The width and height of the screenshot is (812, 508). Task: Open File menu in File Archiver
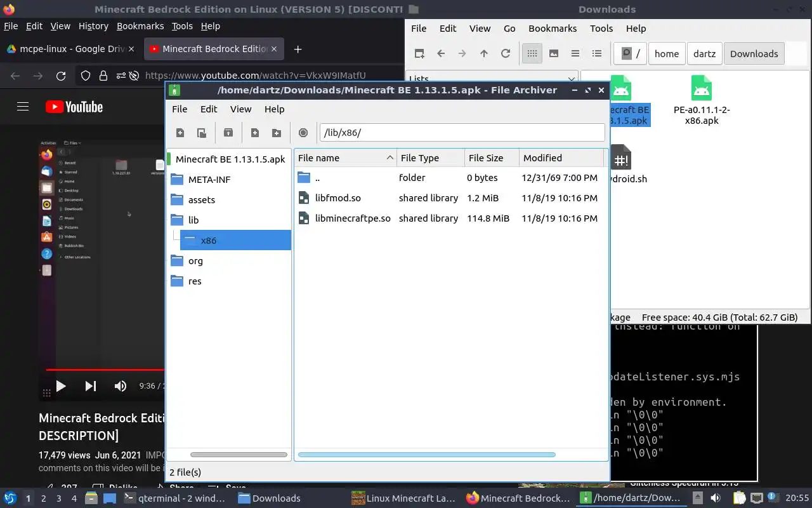180,109
